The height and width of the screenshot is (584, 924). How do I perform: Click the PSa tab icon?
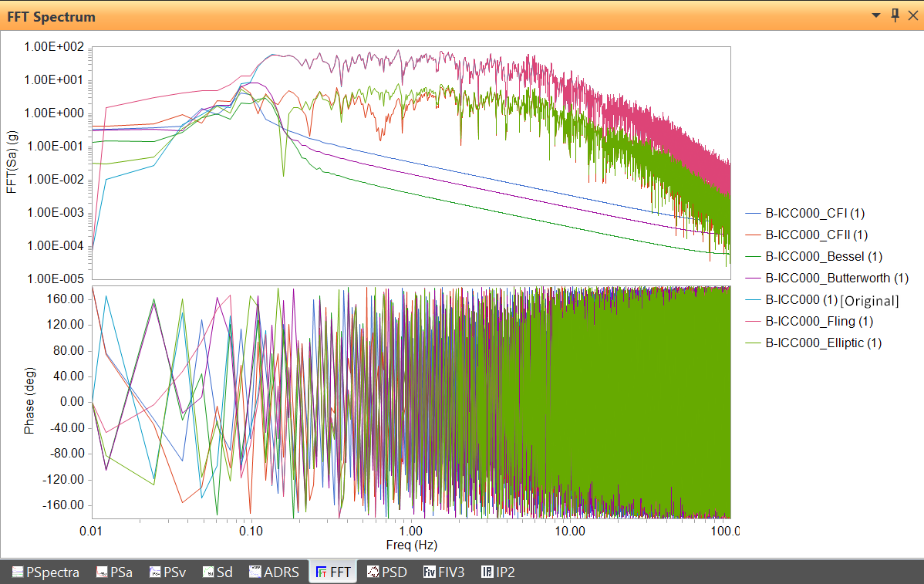tap(102, 572)
